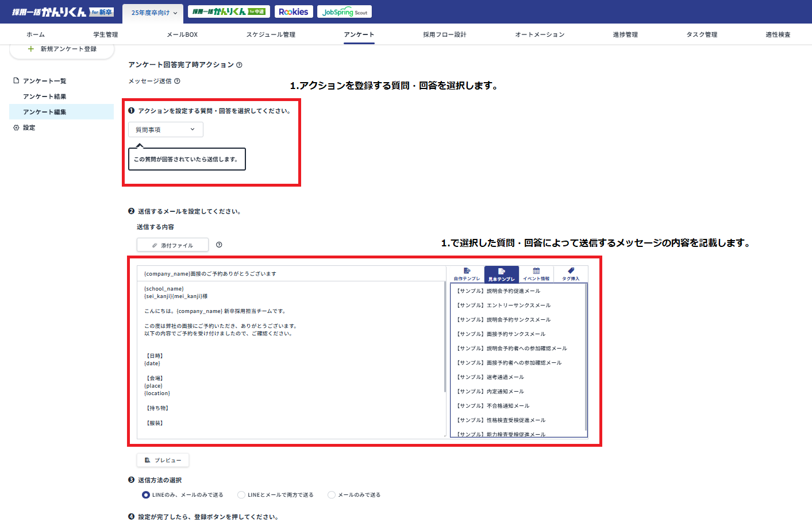
Task: Click help icon beside 添付ファイル button
Action: tap(219, 245)
